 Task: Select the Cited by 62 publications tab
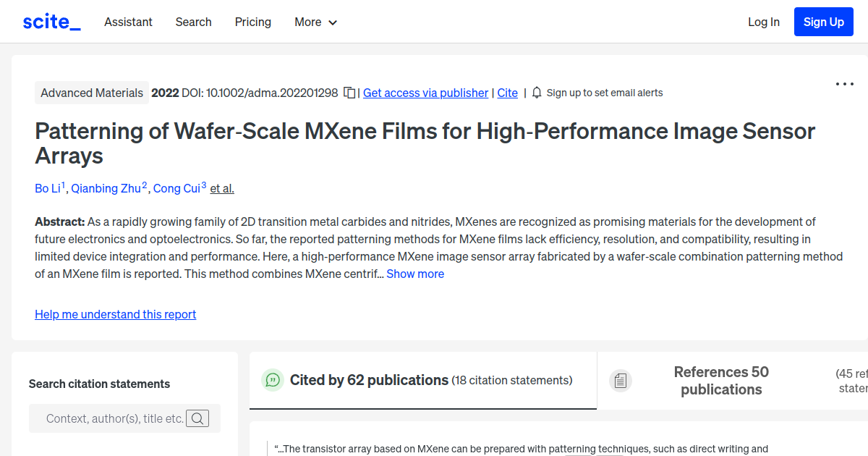367,379
